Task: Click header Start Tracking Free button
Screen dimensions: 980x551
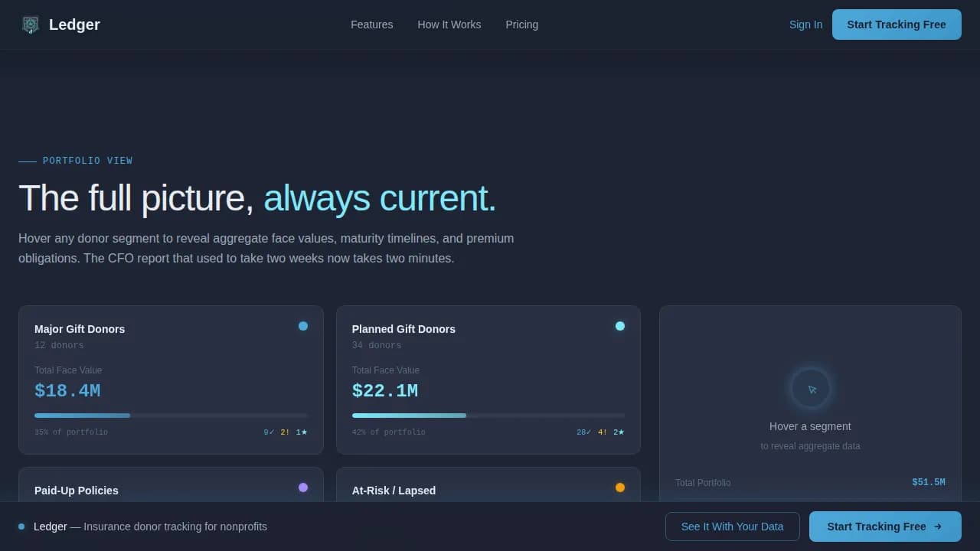Action: [897, 24]
